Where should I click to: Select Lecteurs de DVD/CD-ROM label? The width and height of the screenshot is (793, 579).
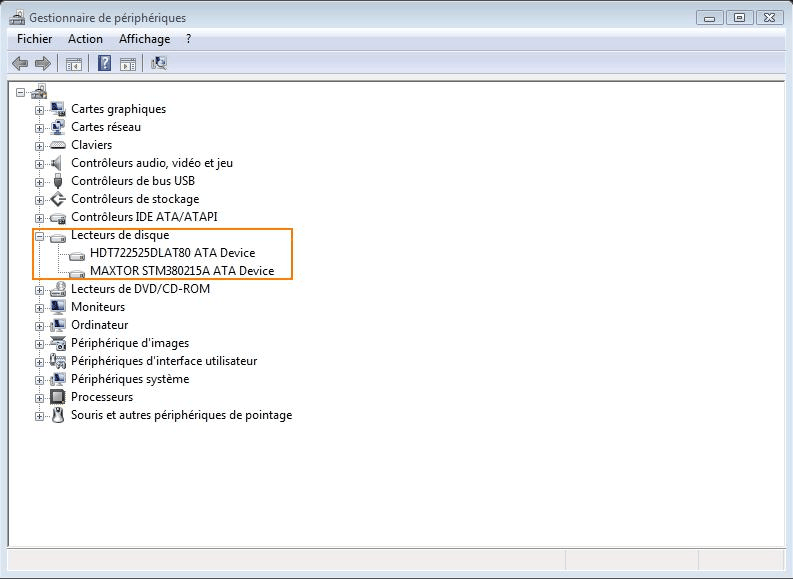click(140, 289)
